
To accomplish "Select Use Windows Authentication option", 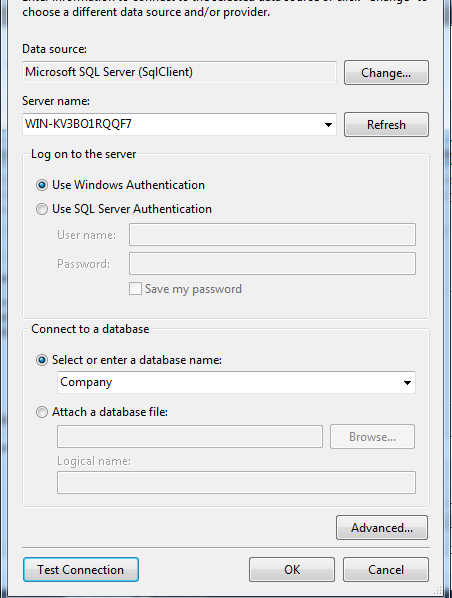I will tap(42, 185).
